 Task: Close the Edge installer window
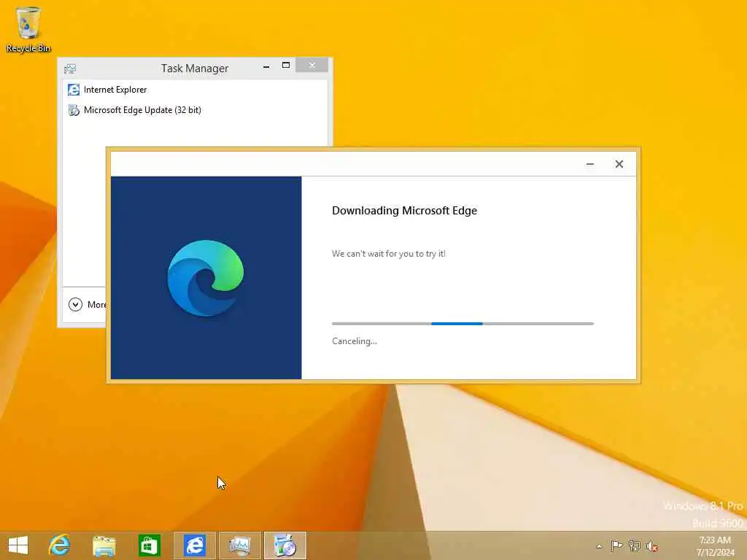(619, 164)
